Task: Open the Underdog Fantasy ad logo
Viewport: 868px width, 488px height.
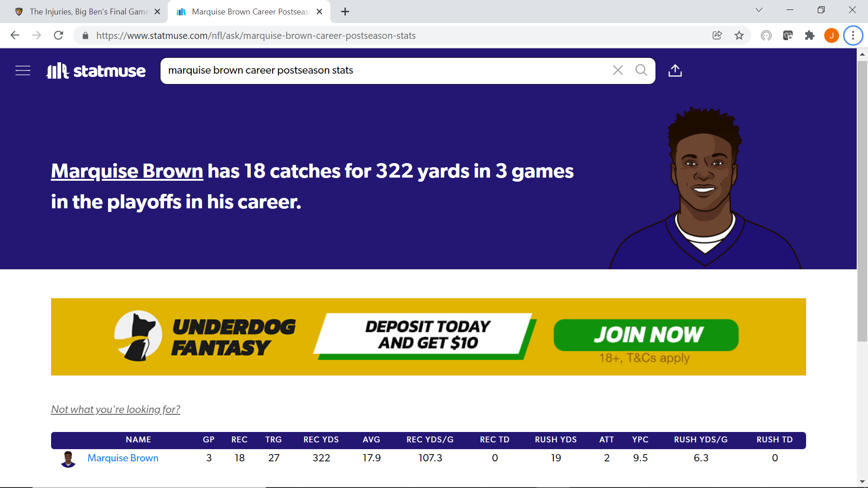Action: [205, 336]
